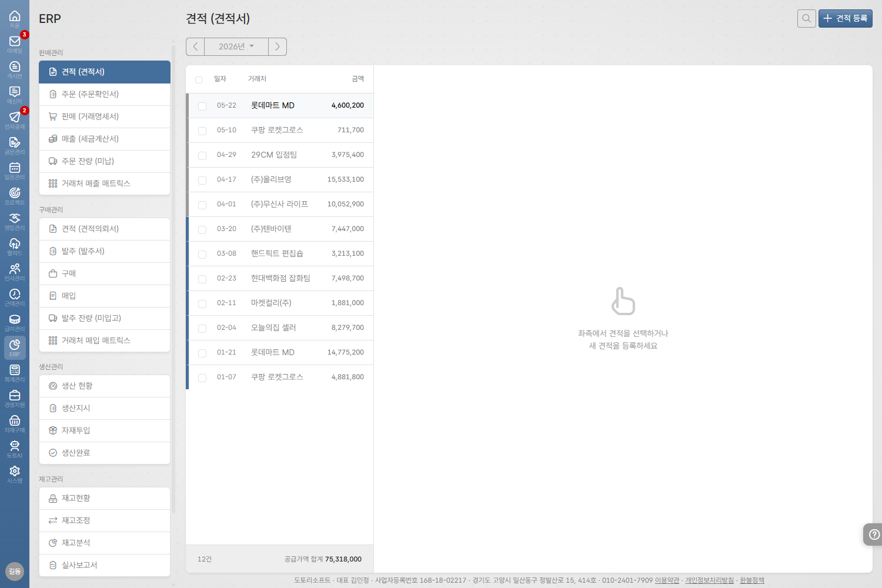Select the 01-21 롯데마트 MD quote row
882x588 pixels.
pyautogui.click(x=280, y=353)
